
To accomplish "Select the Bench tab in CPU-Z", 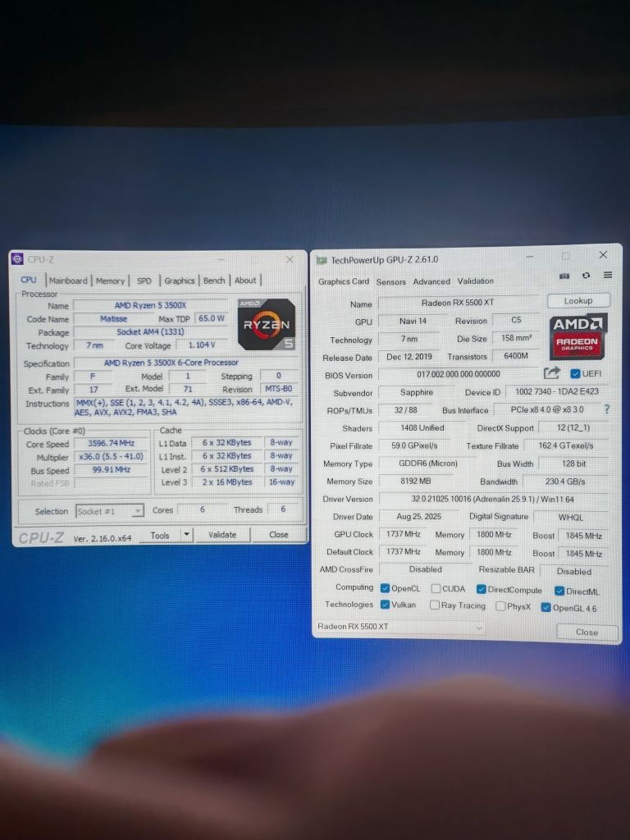I will click(x=214, y=281).
